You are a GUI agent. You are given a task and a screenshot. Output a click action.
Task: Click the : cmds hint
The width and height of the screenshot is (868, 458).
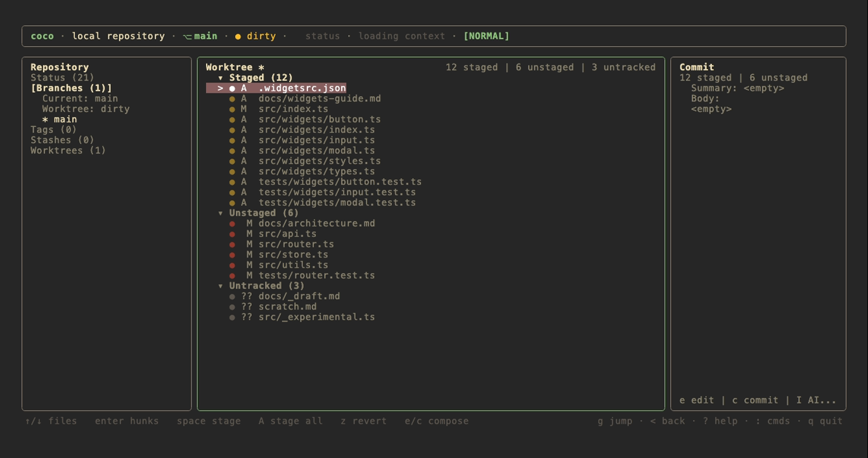click(x=773, y=421)
